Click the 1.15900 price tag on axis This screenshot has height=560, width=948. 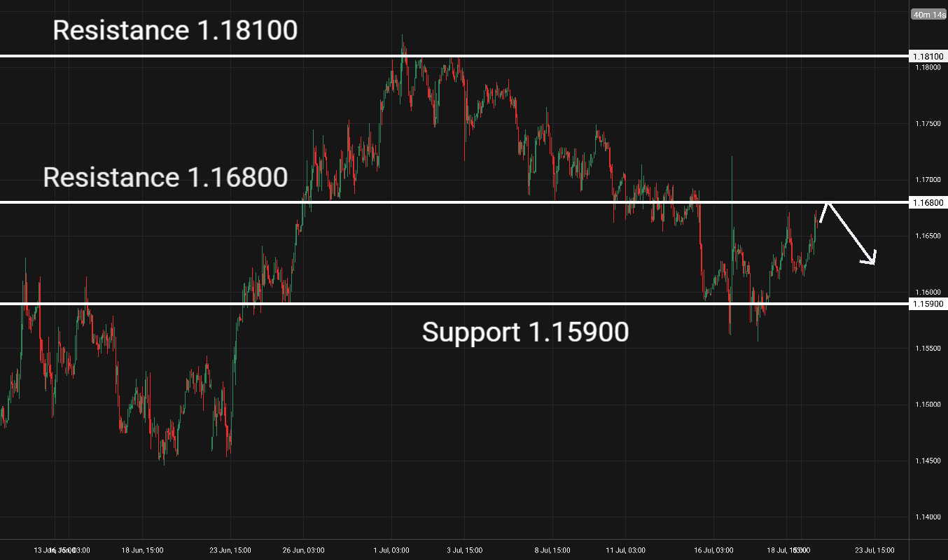tap(928, 304)
